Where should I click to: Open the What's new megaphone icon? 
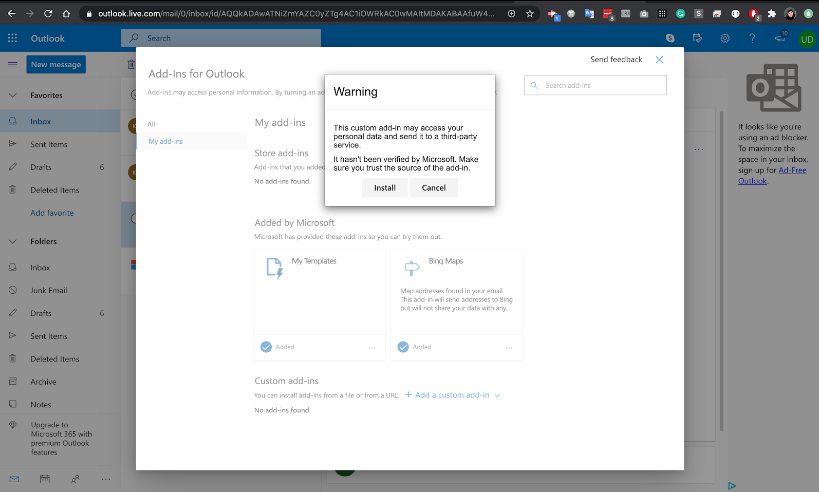(x=780, y=37)
